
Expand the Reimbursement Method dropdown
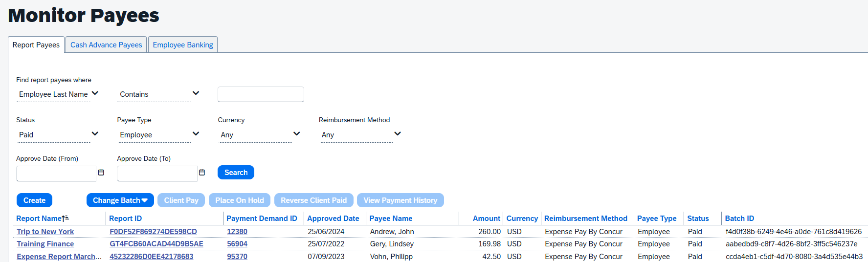[x=361, y=135]
